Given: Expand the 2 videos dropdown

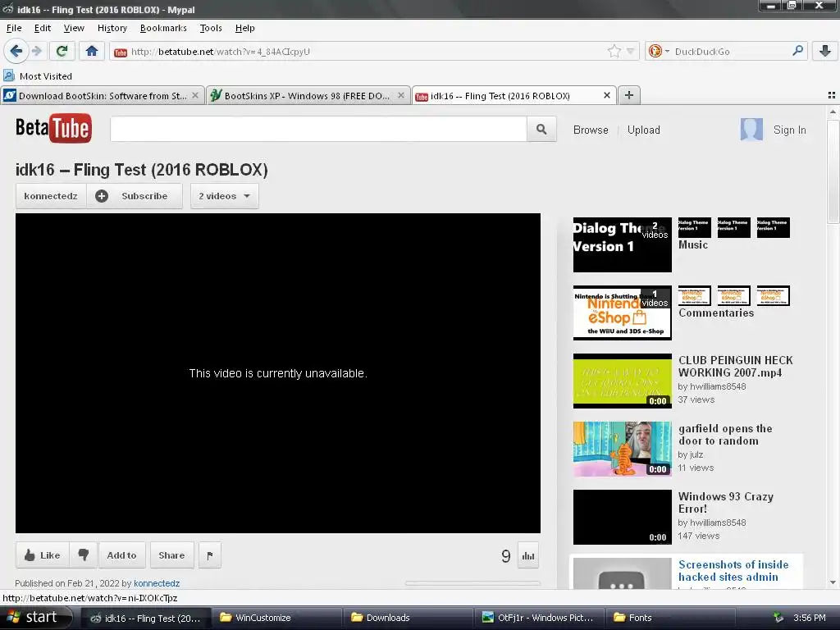Looking at the screenshot, I should pos(225,196).
